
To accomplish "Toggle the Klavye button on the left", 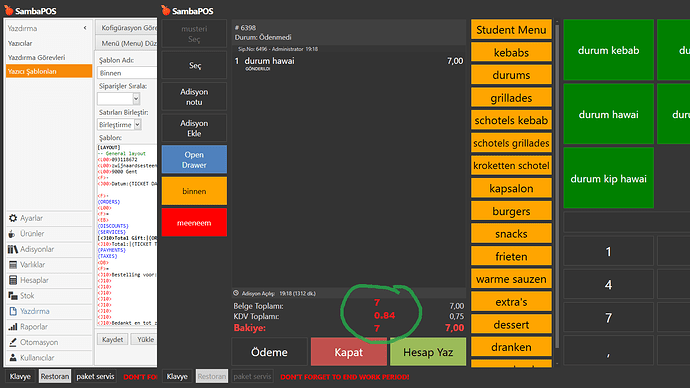I will (x=20, y=377).
